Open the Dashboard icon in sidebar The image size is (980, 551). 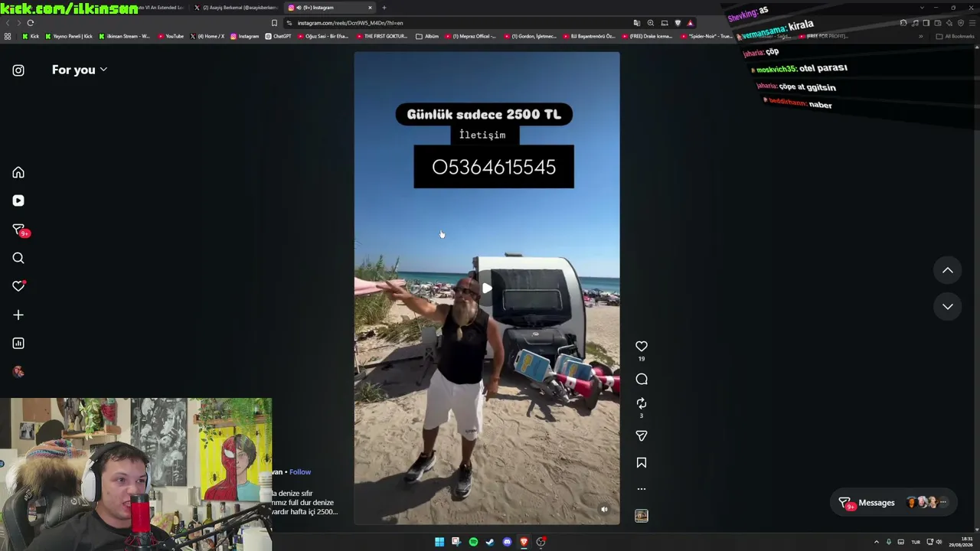[x=18, y=344]
